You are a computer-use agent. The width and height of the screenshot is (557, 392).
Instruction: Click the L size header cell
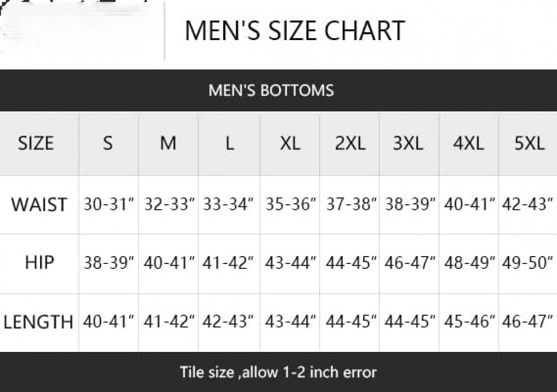click(x=229, y=144)
